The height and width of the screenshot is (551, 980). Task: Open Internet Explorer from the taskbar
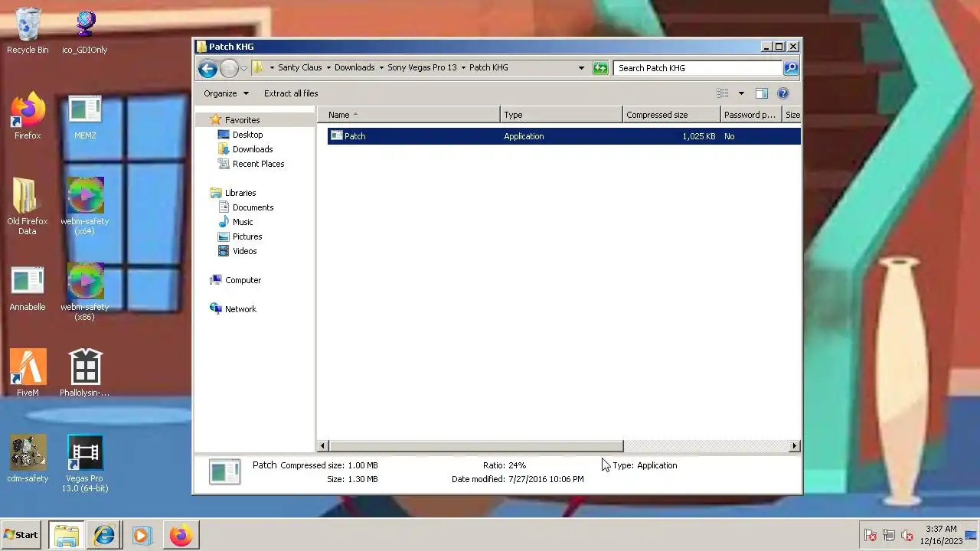(x=104, y=536)
